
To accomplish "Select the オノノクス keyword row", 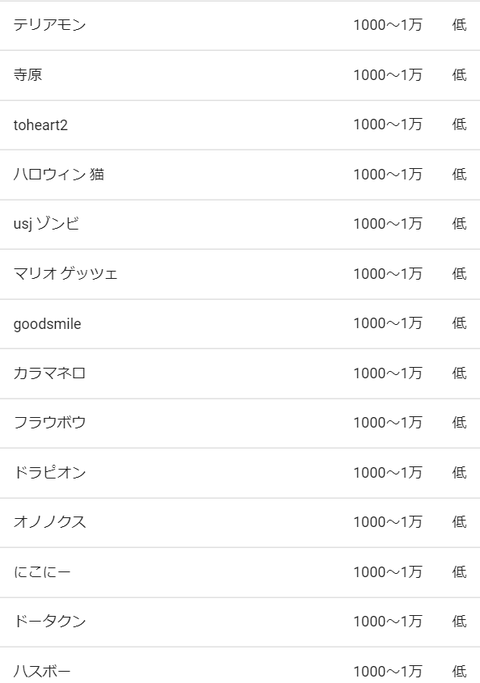I will 240,522.
